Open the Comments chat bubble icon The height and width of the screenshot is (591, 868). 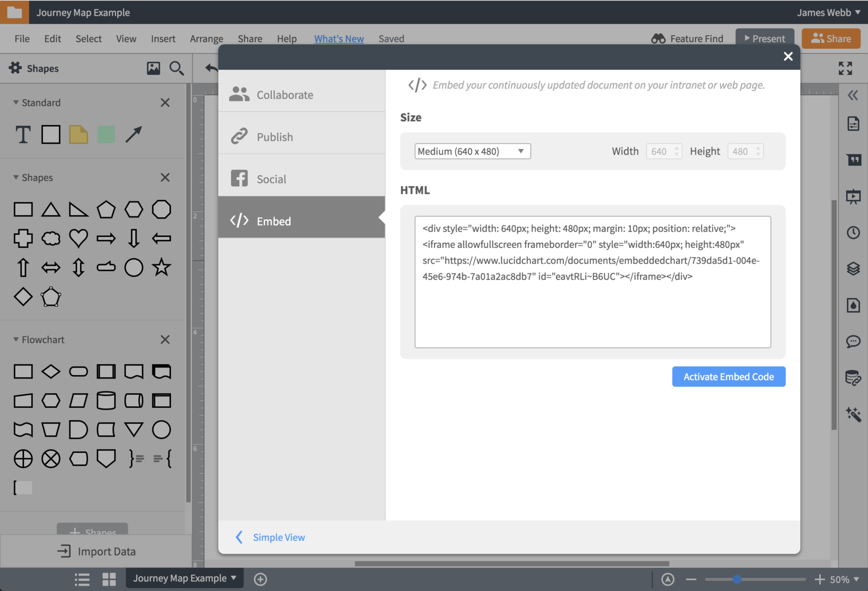click(853, 342)
